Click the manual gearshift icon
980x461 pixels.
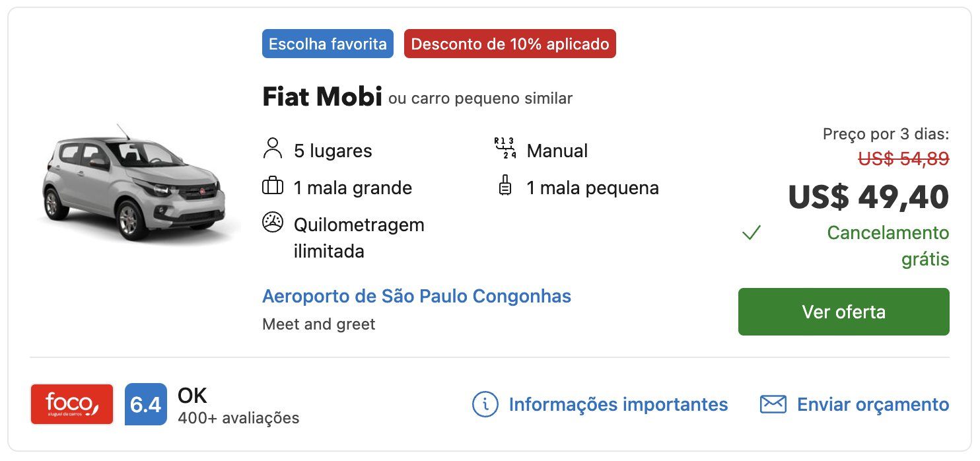tap(505, 149)
